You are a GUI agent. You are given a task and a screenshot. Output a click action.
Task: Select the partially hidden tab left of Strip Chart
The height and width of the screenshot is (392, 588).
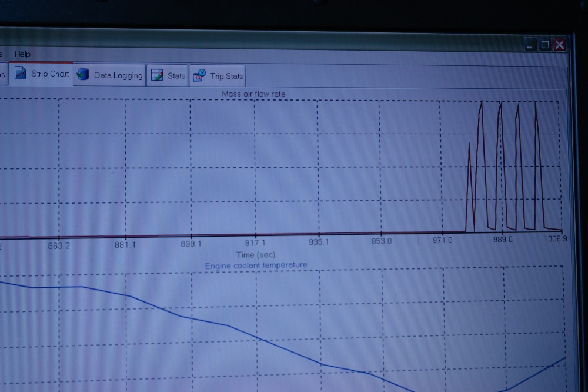coord(3,74)
